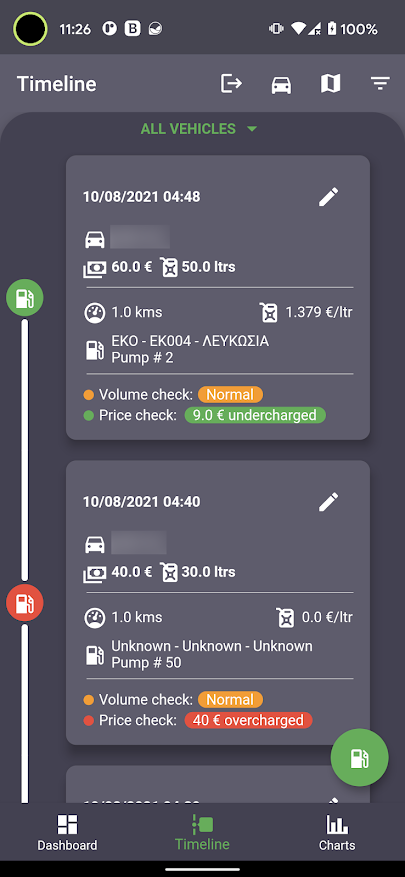The height and width of the screenshot is (877, 405).
Task: Select the red fuel pump timeline marker
Action: 25,603
